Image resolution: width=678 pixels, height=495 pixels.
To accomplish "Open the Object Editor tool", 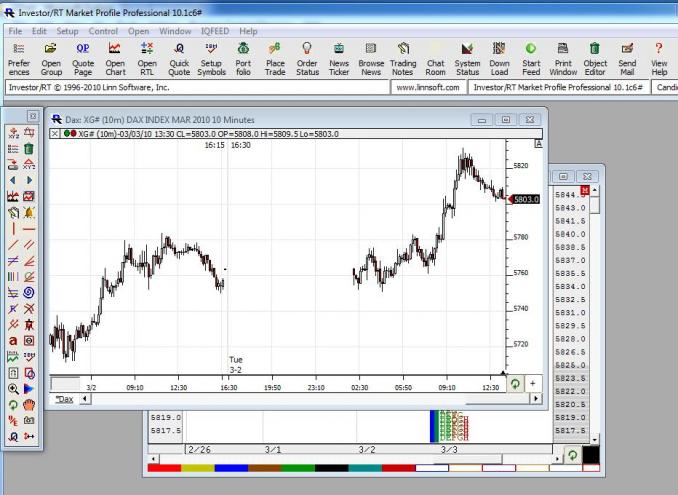I will [595, 59].
